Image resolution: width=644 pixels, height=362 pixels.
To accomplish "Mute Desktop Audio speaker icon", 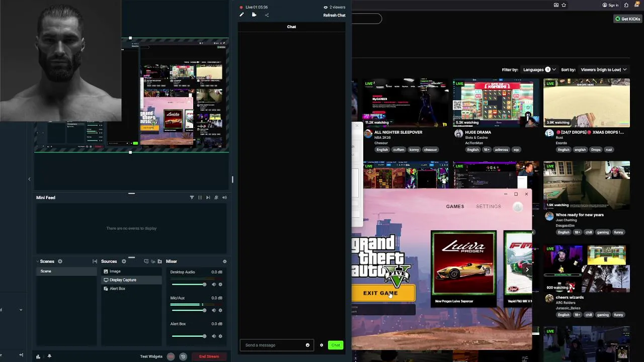I will point(214,285).
